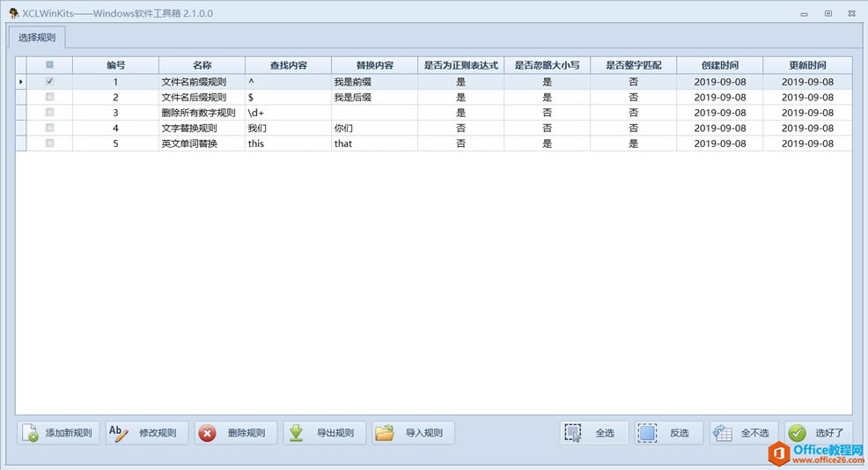Check the checkbox for rule 文字替换规则
The height and width of the screenshot is (470, 868).
(50, 128)
